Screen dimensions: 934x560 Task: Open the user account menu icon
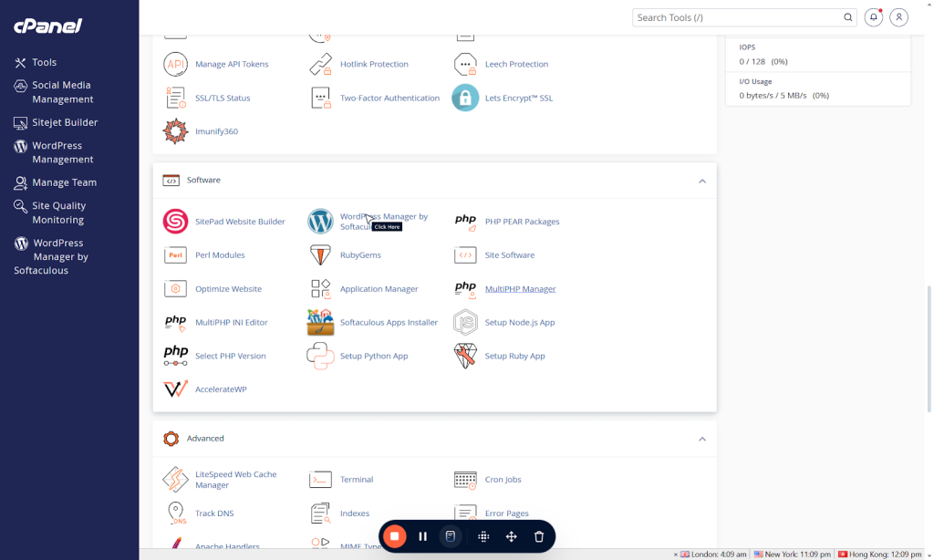(x=899, y=17)
